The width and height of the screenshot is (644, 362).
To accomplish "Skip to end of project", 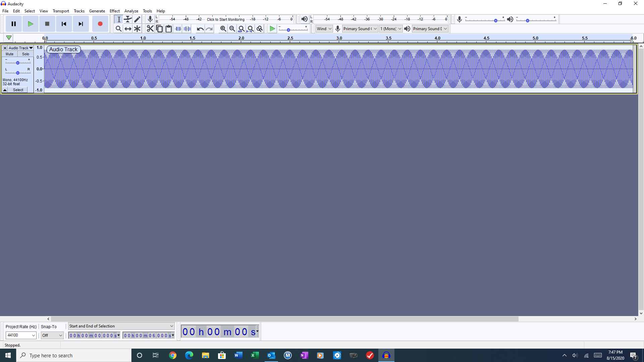I will click(81, 24).
